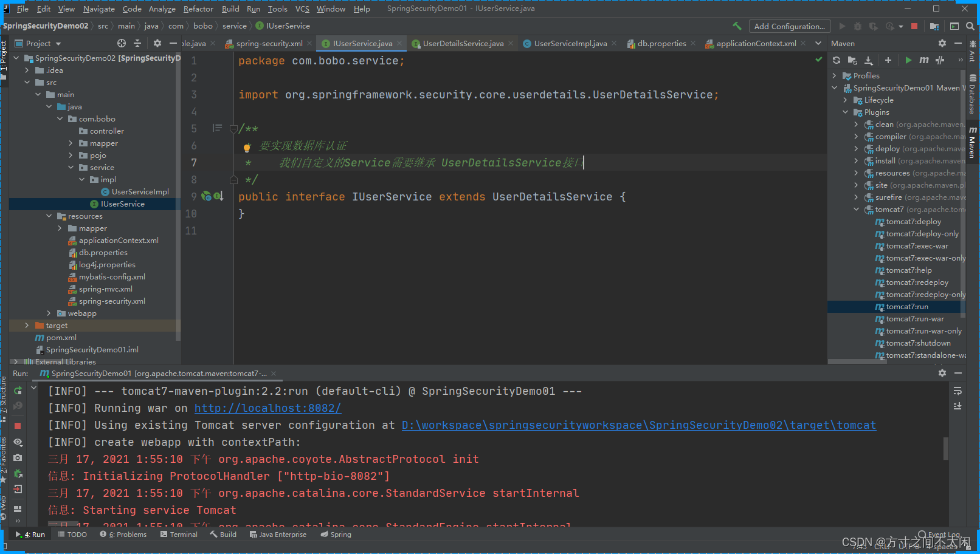Image resolution: width=980 pixels, height=554 pixels.
Task: Click the service breadcrumb in the navigation bar
Action: (x=234, y=26)
